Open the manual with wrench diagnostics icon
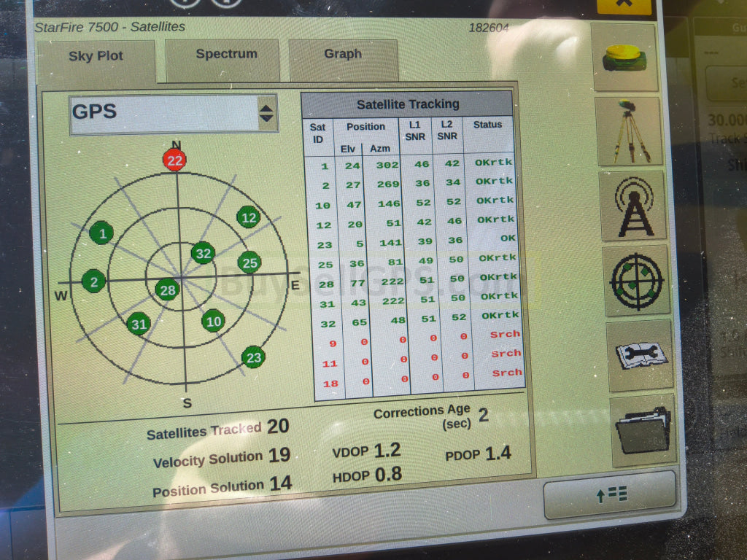The image size is (747, 560). 640,355
